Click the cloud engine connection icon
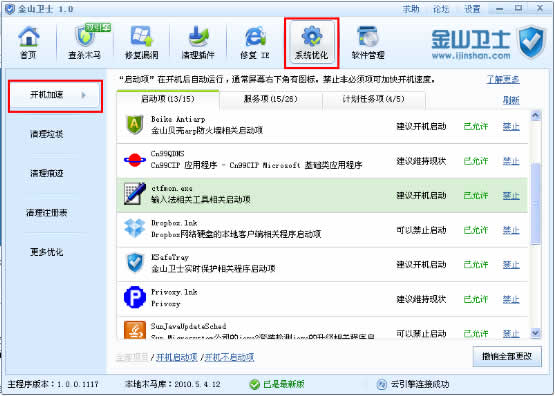The height and width of the screenshot is (396, 555). click(x=382, y=384)
